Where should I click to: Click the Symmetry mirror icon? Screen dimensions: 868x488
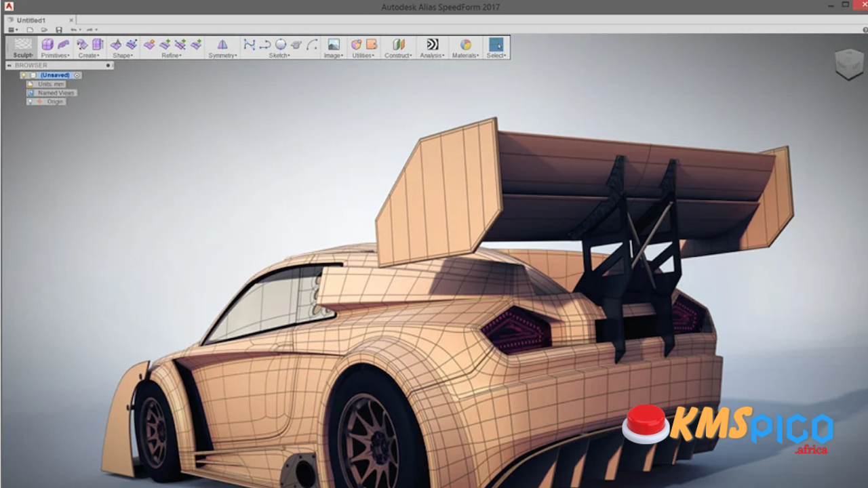pos(222,45)
